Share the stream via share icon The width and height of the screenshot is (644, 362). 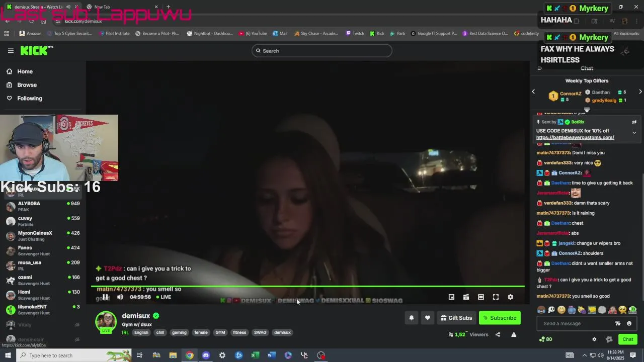[498, 334]
